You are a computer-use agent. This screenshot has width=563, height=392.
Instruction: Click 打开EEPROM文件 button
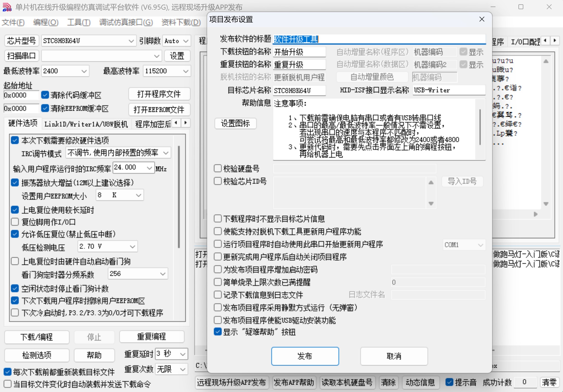point(159,110)
